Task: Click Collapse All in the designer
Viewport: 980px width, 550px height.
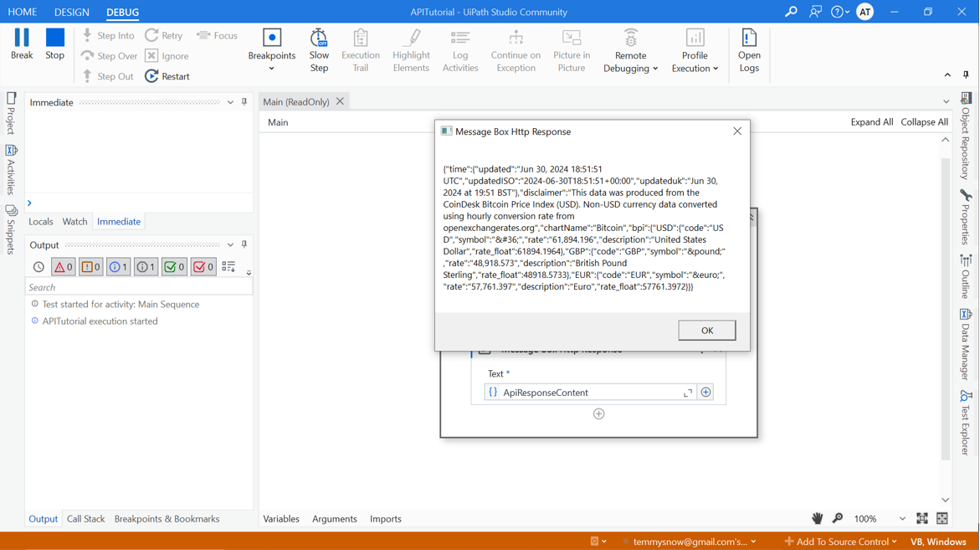Action: point(924,121)
